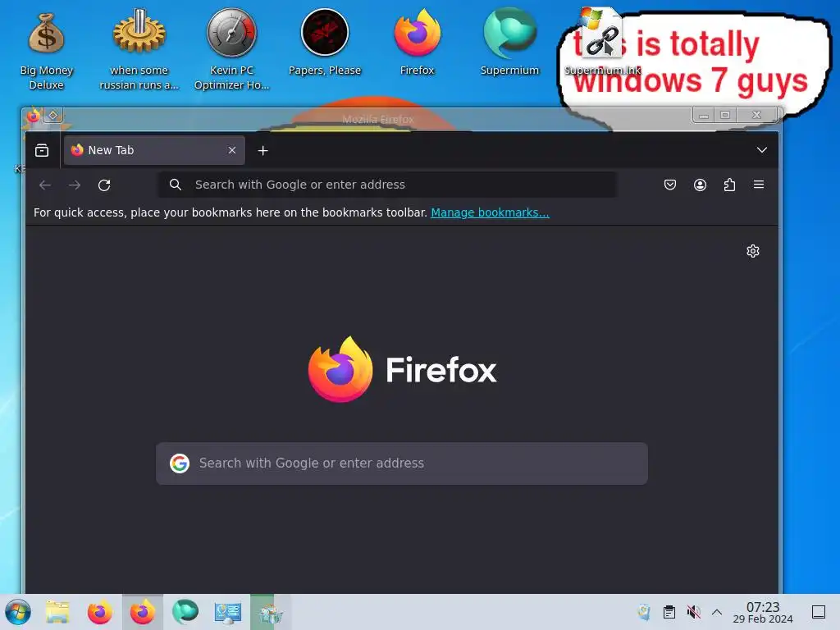Open Firefox View tab list button

[x=42, y=151]
